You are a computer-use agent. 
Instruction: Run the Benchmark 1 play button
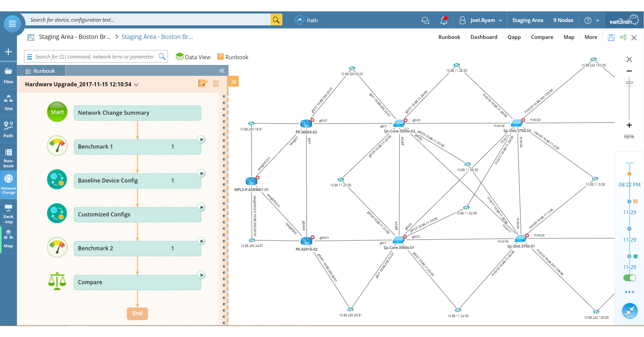201,139
